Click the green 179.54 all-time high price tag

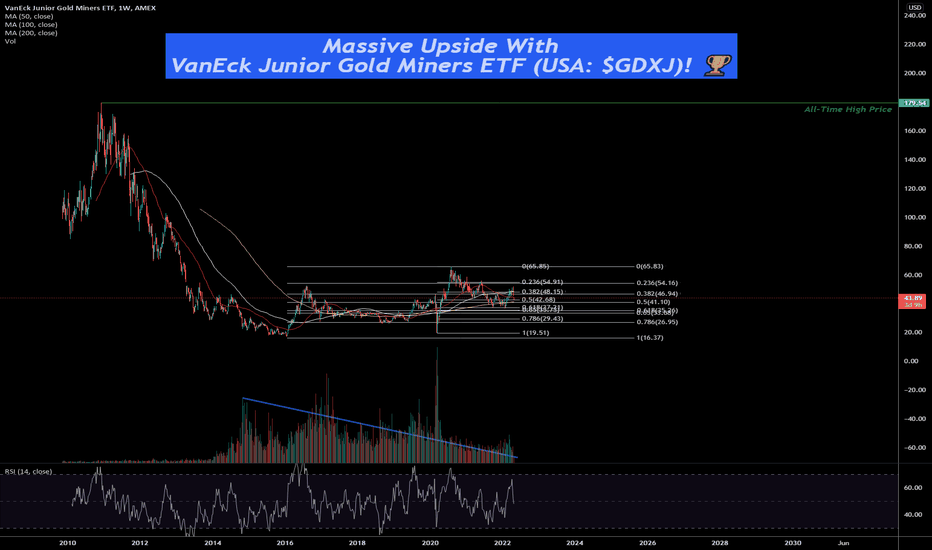click(x=914, y=103)
